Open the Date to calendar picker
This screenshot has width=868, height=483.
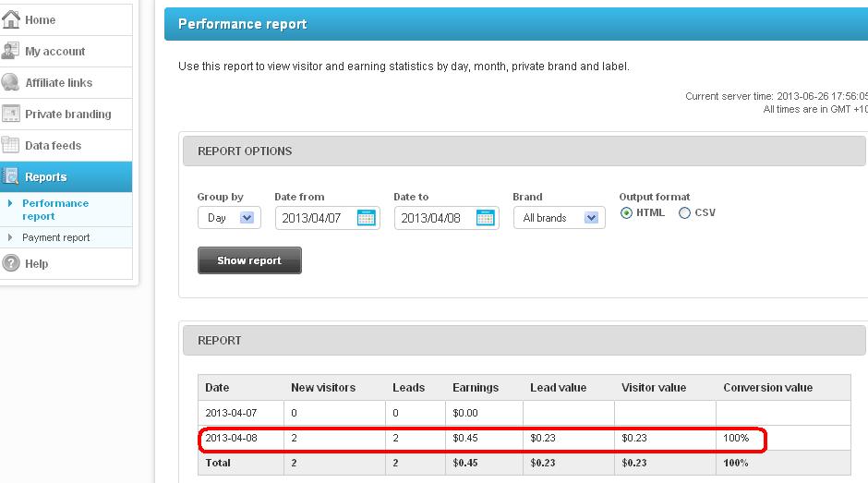[x=486, y=218]
